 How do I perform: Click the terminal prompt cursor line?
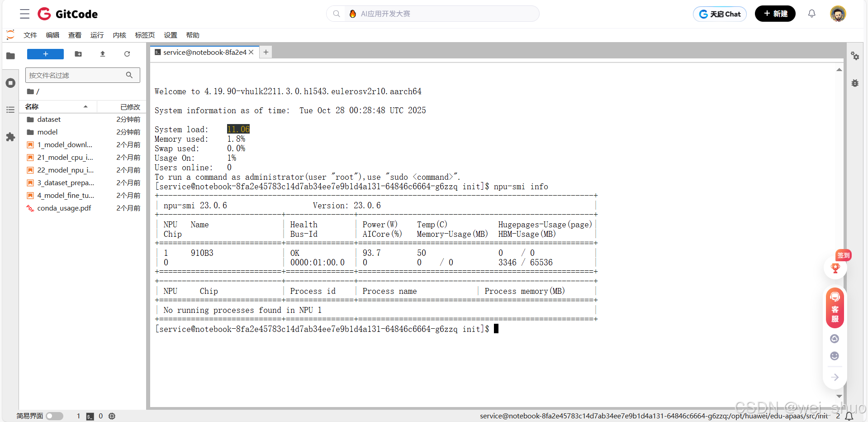click(x=327, y=329)
